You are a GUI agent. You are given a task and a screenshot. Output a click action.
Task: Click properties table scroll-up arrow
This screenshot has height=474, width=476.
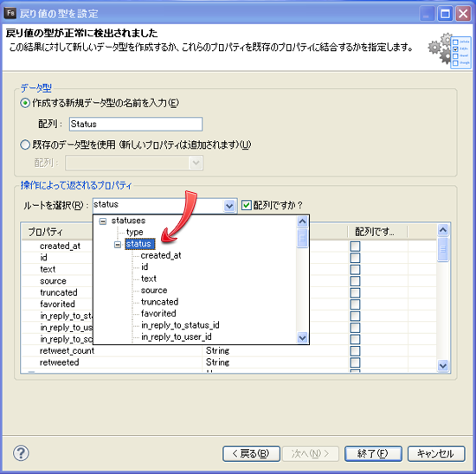(x=443, y=230)
